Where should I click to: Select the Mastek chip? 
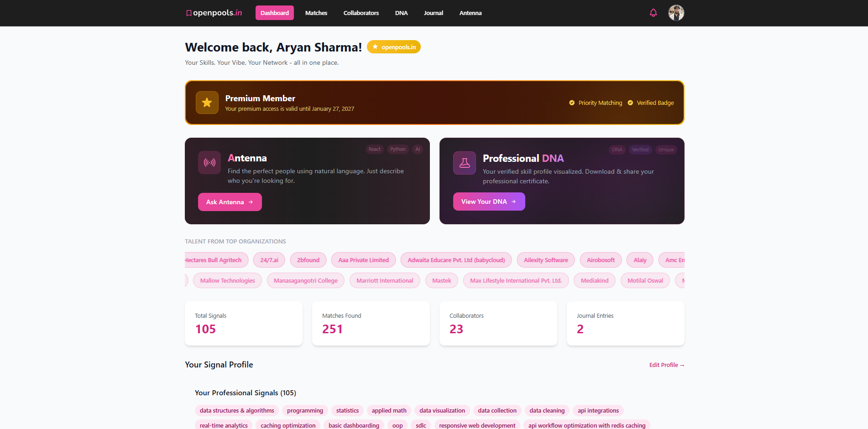point(442,281)
